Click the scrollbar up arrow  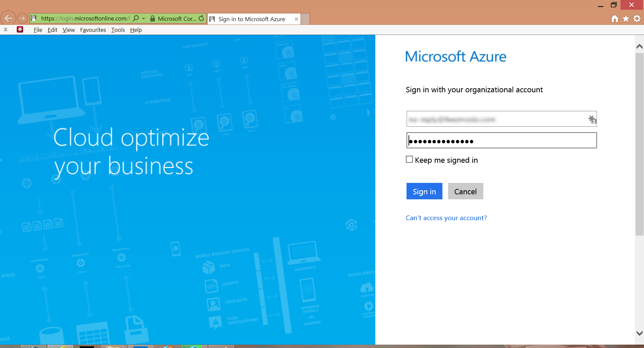point(640,47)
